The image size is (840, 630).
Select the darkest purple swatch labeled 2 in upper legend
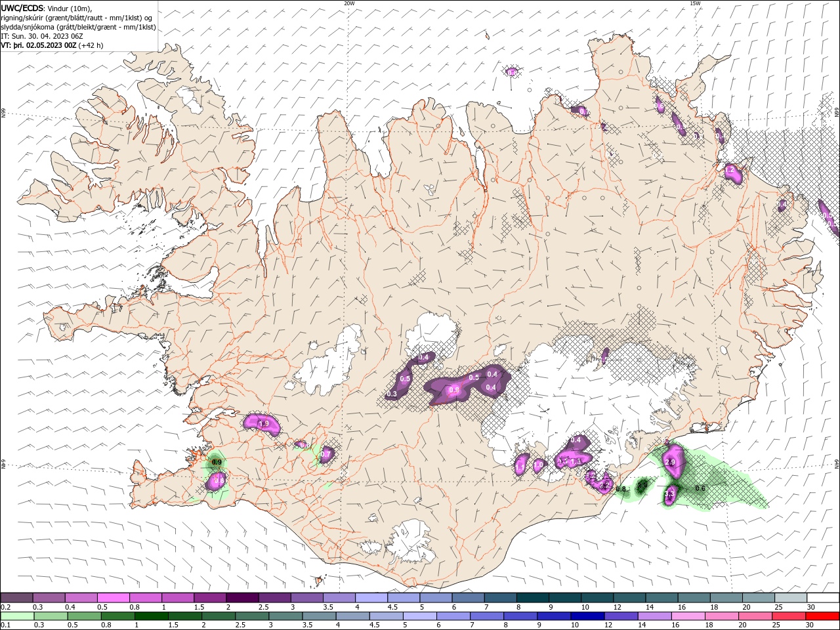[x=241, y=598]
